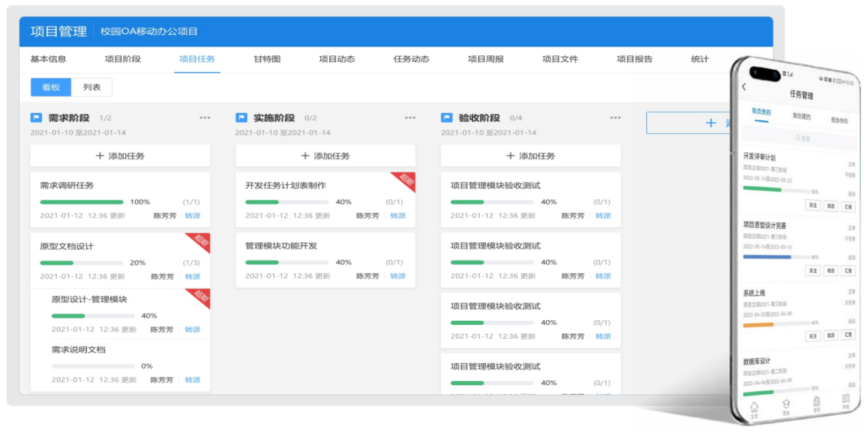This screenshot has height=433, width=868.
Task: Open the 统计 tab
Action: (700, 59)
